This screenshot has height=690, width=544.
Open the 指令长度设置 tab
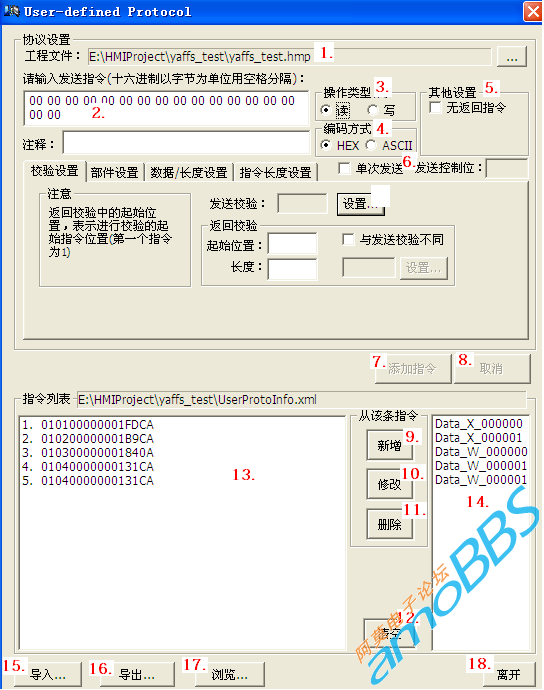point(276,172)
